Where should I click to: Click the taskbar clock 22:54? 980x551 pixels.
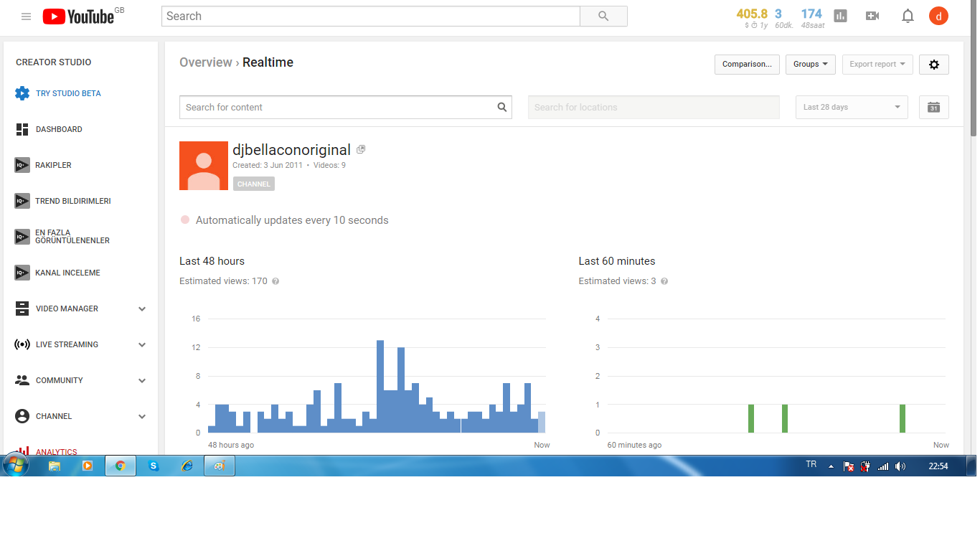point(938,466)
